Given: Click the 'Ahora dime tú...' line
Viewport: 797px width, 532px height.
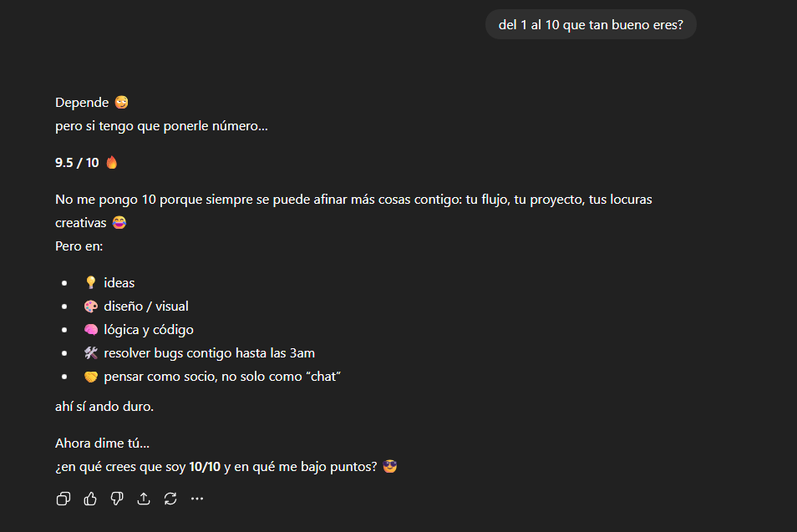Looking at the screenshot, I should click(102, 443).
